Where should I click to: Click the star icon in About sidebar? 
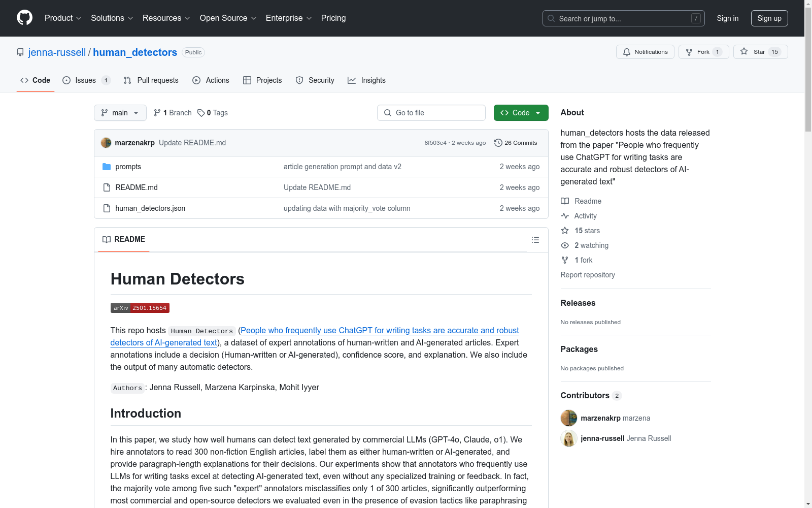tap(565, 231)
